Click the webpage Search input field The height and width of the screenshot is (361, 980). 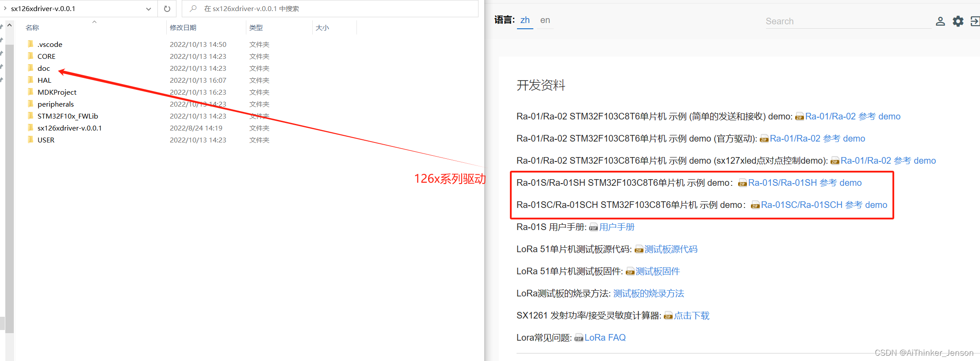(x=848, y=21)
